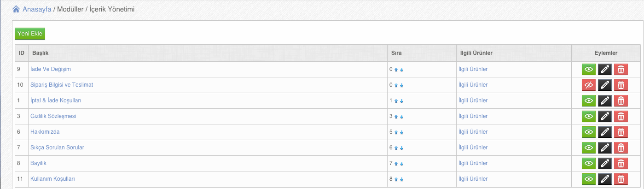
Task: Show the hidden Sipariş Bilgisi ve Teslimat entry
Action: coord(589,85)
